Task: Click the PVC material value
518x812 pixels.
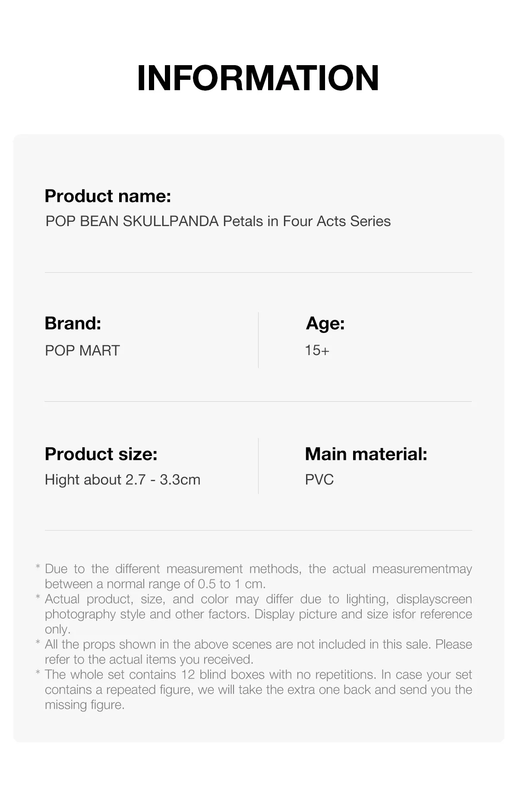Action: tap(319, 480)
